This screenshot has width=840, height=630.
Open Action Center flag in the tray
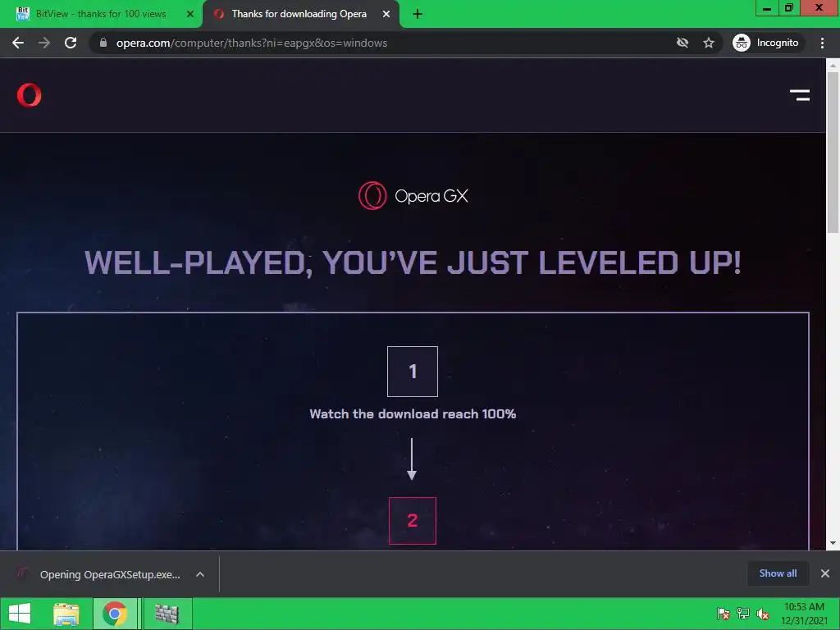coord(724,614)
